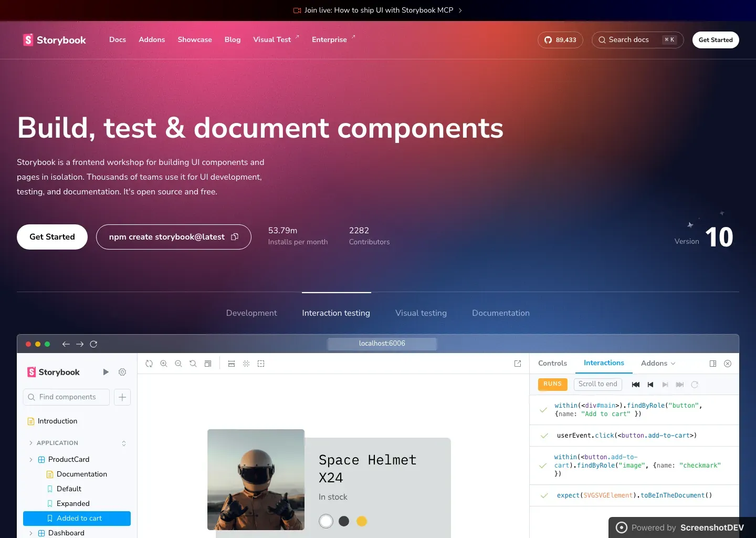Rerun interactions with the circular arrow icon
This screenshot has height=538, width=756.
[695, 385]
